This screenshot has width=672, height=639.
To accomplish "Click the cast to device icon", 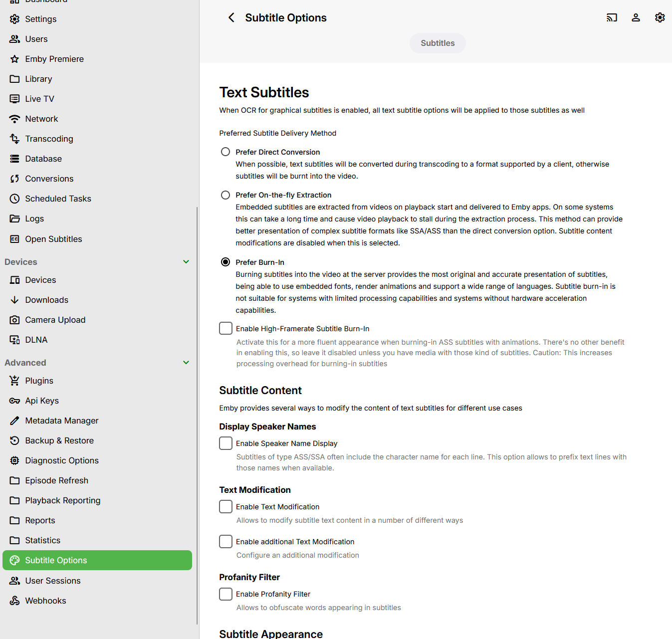I will pyautogui.click(x=612, y=17).
